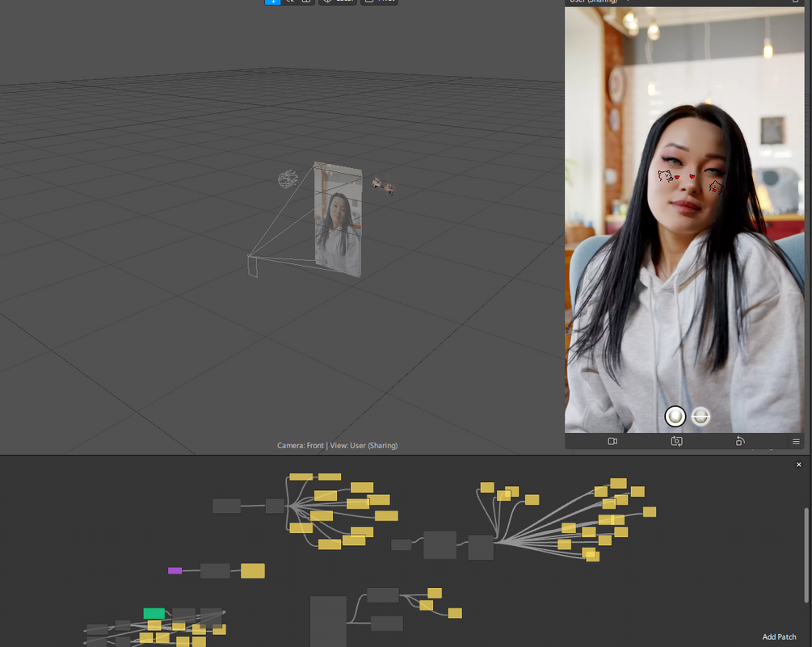Click the video source icon in simulator
The image size is (812, 647).
pyautogui.click(x=612, y=442)
